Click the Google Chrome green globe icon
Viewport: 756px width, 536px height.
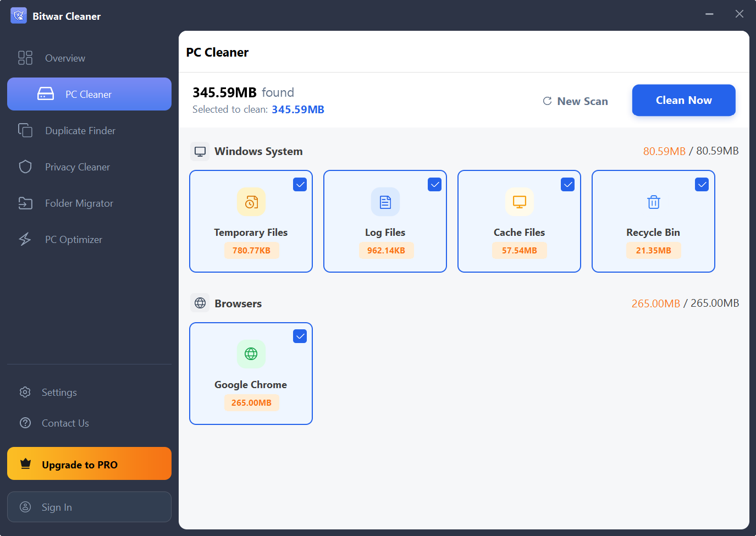[x=251, y=353]
